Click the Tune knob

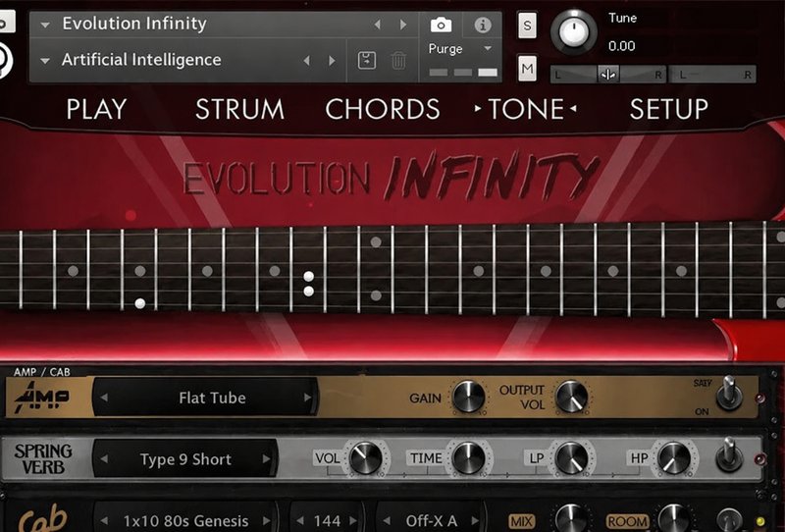pos(574,31)
